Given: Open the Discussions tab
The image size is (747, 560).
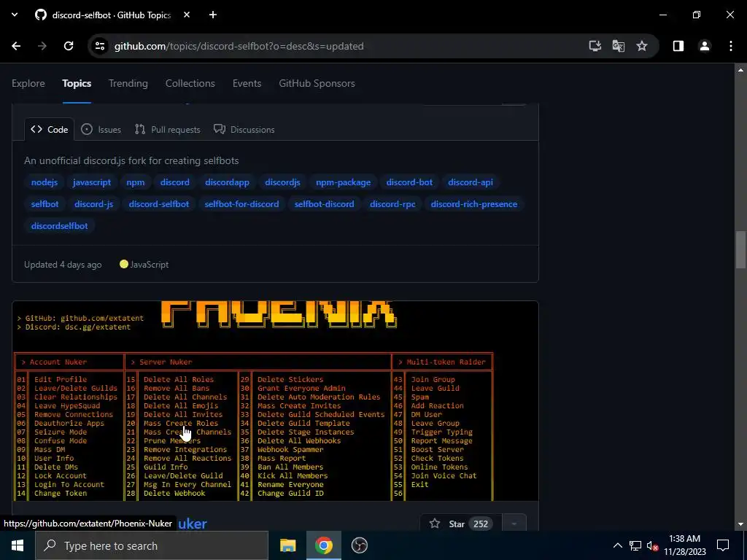Looking at the screenshot, I should [x=244, y=130].
